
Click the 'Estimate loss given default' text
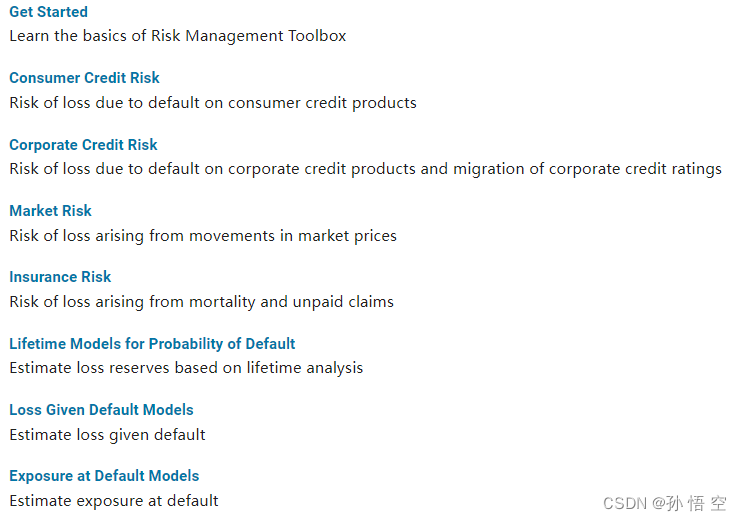pos(107,435)
